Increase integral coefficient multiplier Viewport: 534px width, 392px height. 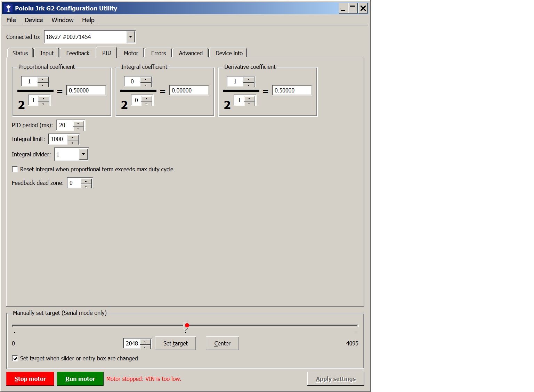[x=146, y=79]
